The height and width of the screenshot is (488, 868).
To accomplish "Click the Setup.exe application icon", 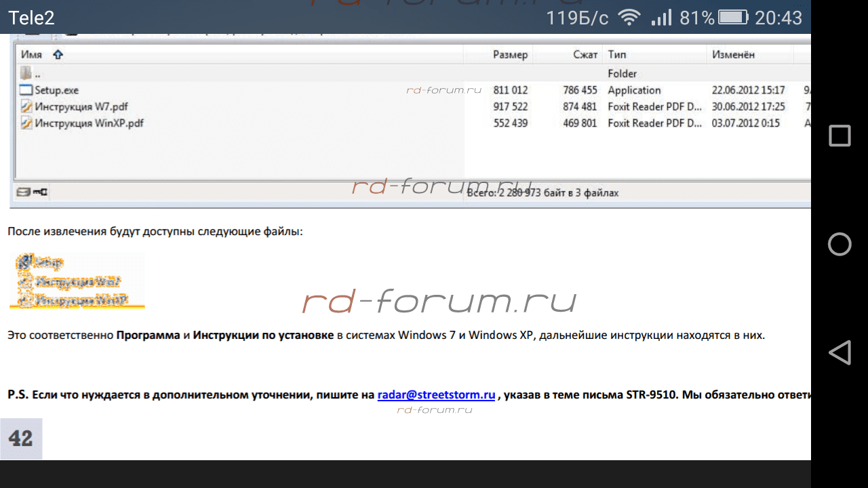I will coord(26,90).
